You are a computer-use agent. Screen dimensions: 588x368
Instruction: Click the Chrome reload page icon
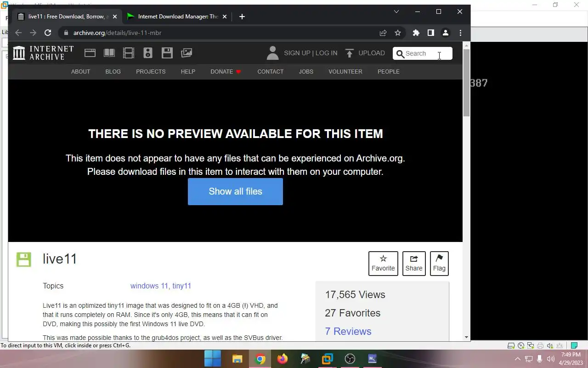pyautogui.click(x=48, y=33)
